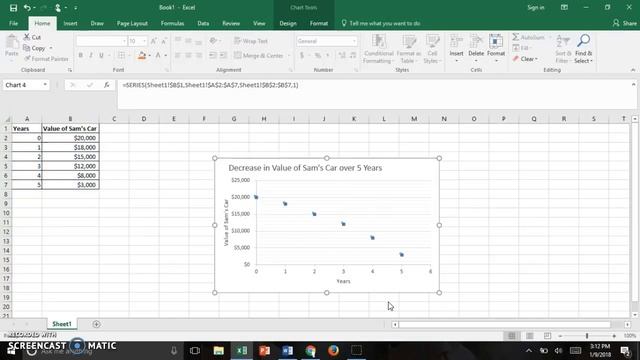This screenshot has height=360, width=640.
Task: Switch to the Page Layout tab
Action: pyautogui.click(x=132, y=24)
